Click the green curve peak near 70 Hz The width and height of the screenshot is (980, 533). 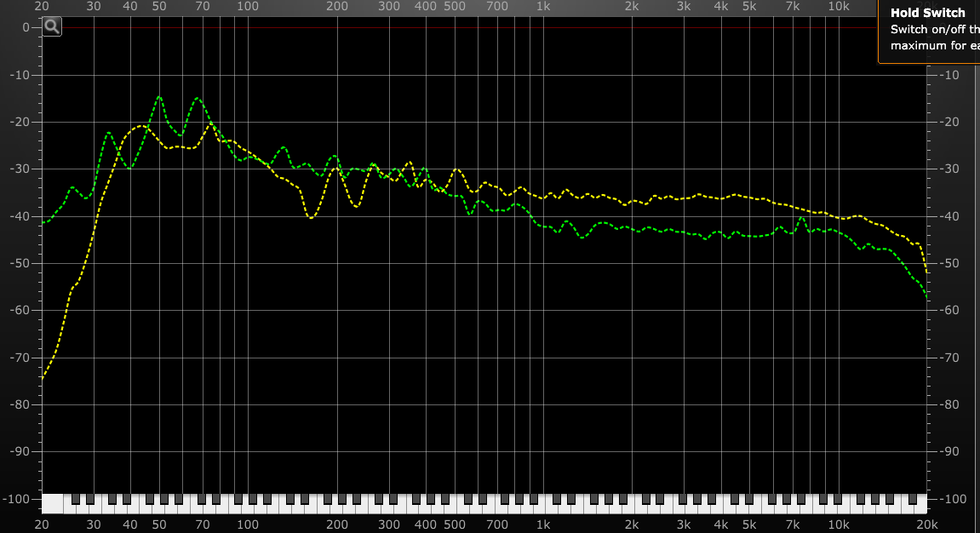tap(198, 98)
